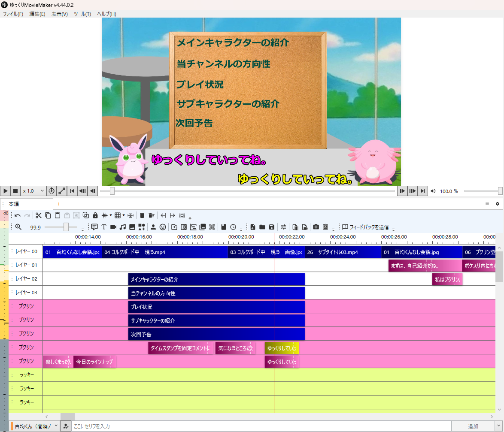Click the bookmark icon in the timeline toolbar
504x432 pixels.
pyautogui.click(x=224, y=227)
